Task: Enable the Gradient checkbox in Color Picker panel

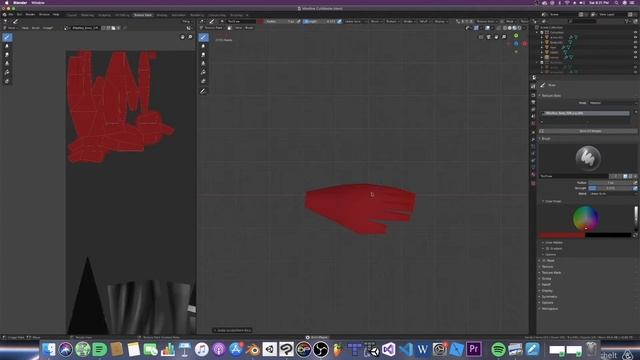Action: tap(548, 248)
